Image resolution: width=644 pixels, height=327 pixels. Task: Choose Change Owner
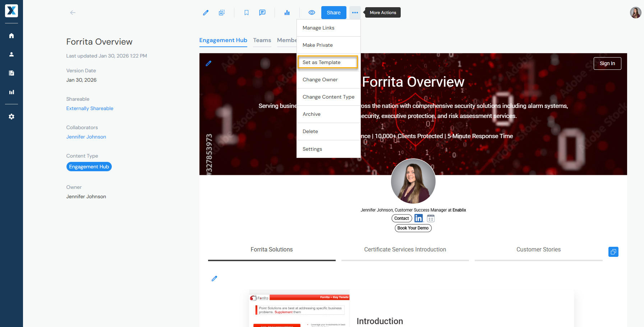328,80
